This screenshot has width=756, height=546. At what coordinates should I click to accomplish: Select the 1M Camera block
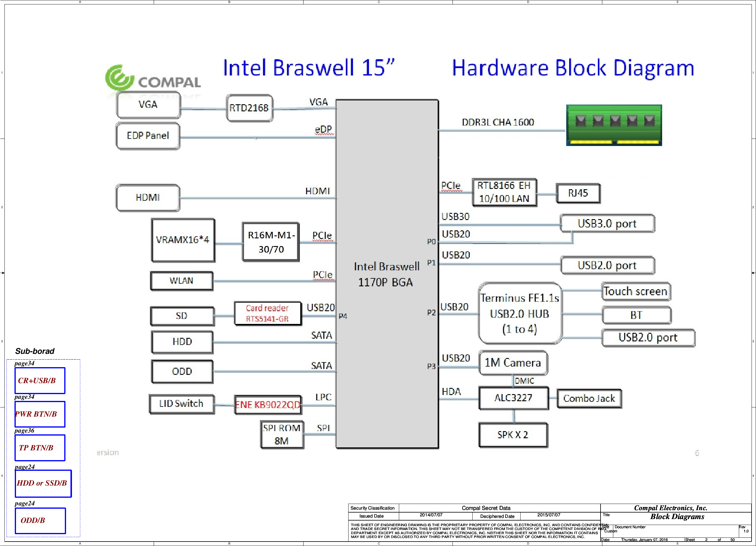click(x=513, y=362)
